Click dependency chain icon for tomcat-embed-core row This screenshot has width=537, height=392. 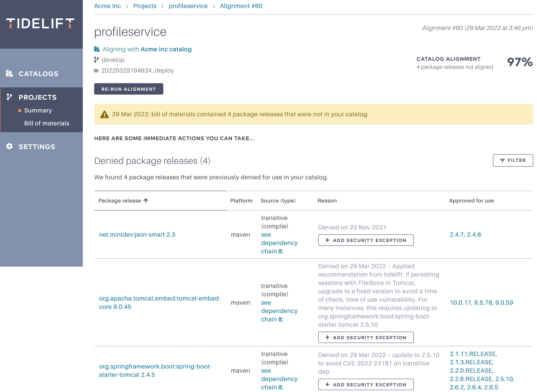281,319
